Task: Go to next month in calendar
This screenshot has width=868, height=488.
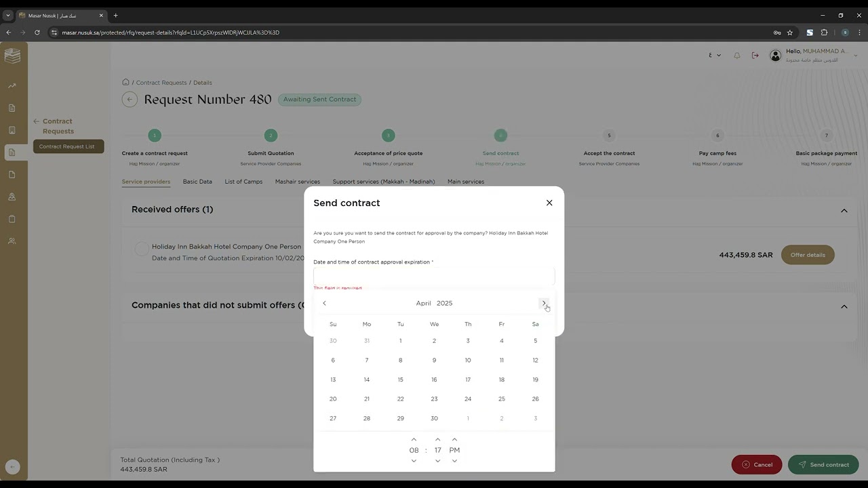Action: (x=543, y=303)
